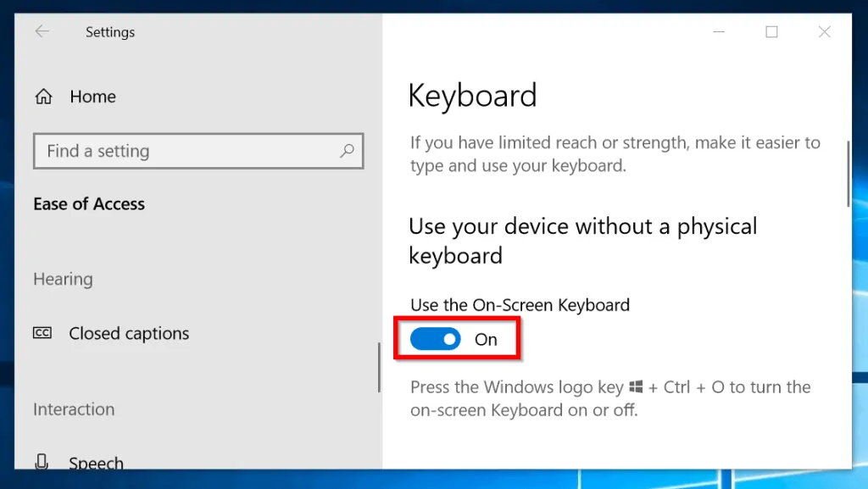Screen dimensions: 868x489
Task: Click the On label beside the toggle
Action: (486, 340)
